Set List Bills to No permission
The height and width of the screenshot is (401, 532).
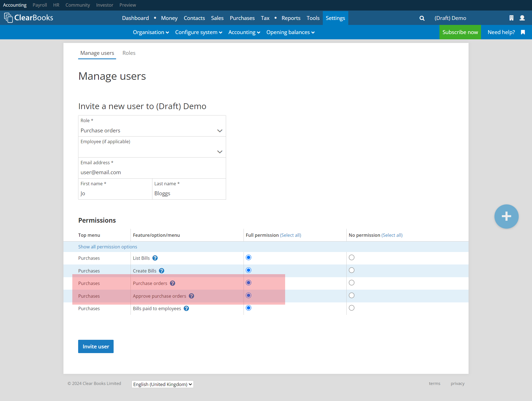tap(352, 258)
